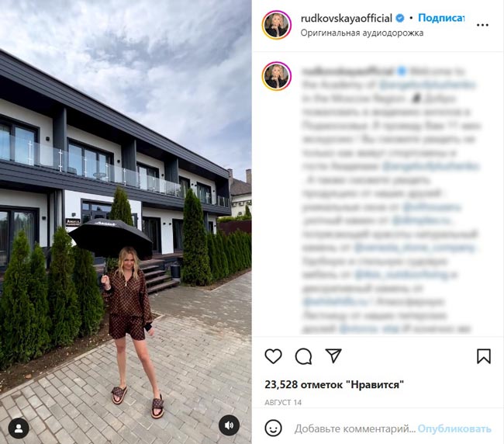Open caption profile avatar
Screen dimensions: 504x444
[x=277, y=76]
